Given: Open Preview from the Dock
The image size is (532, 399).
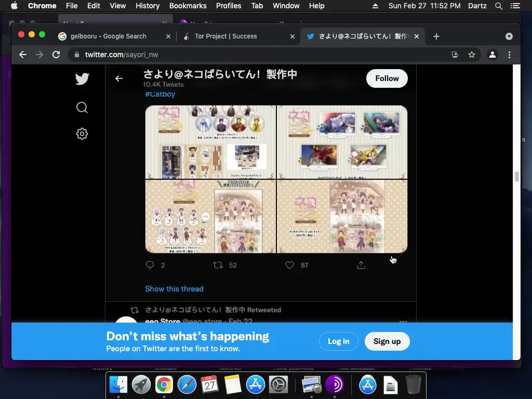Looking at the screenshot, I should pos(311,385).
